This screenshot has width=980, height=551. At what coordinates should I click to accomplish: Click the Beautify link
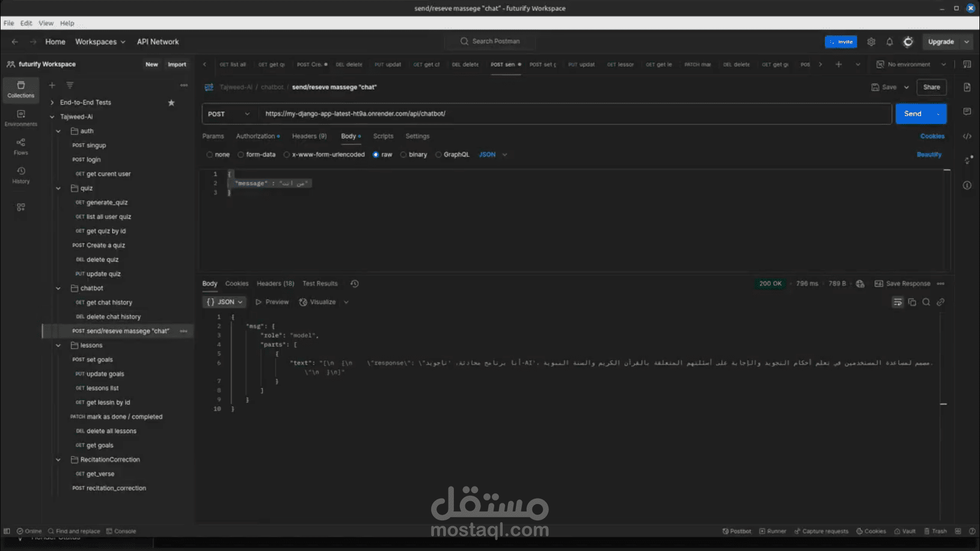(929, 155)
